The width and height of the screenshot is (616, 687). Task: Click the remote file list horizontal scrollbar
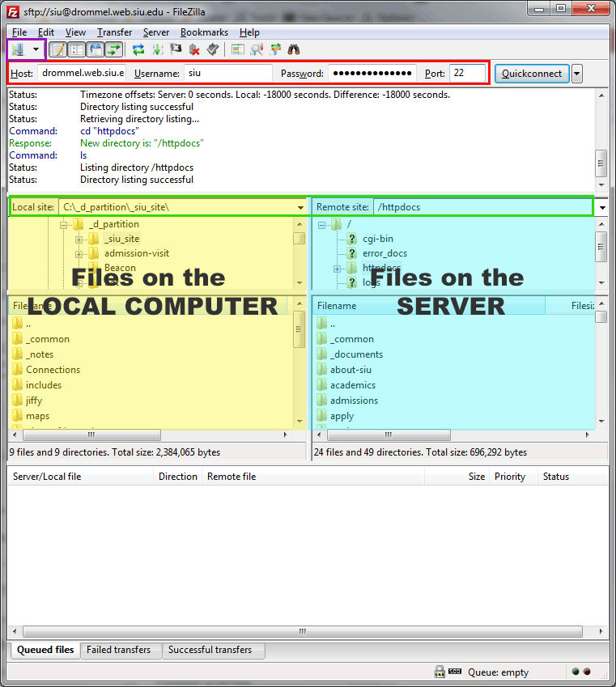click(x=389, y=435)
